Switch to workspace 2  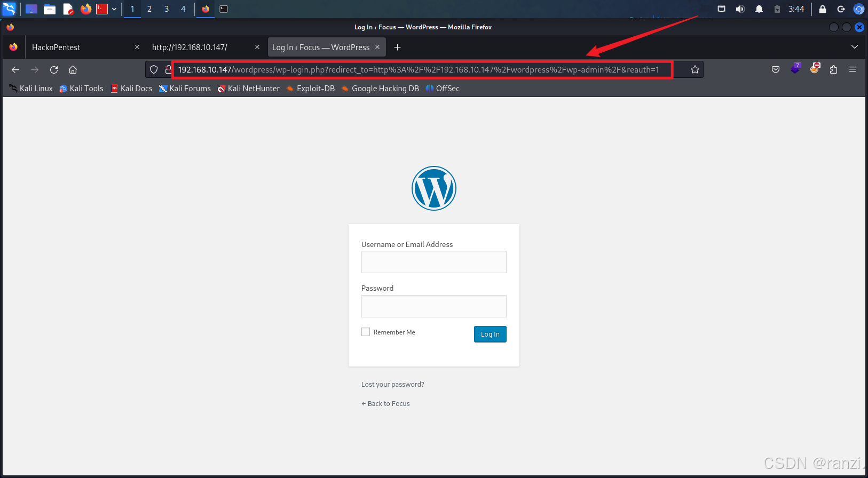[x=149, y=9]
